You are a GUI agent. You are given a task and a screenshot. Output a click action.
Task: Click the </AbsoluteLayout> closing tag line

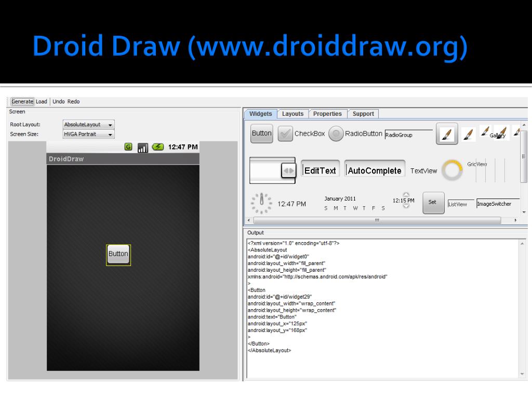pos(270,351)
